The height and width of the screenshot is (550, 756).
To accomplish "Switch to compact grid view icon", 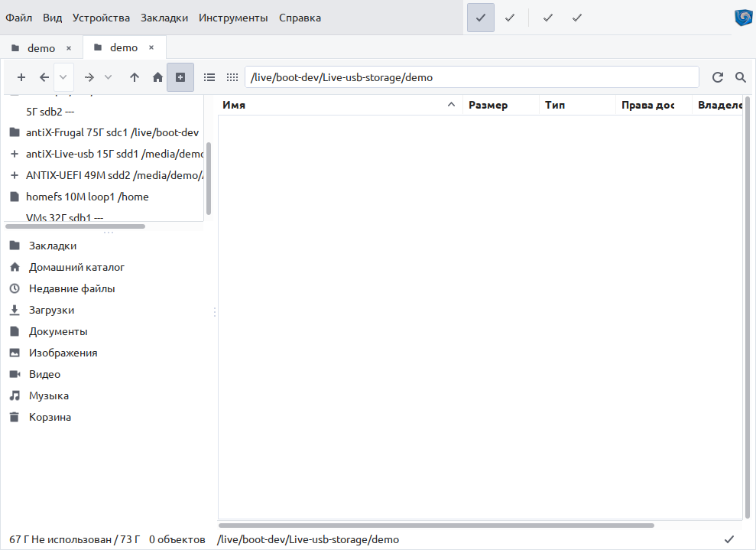I will pyautogui.click(x=232, y=77).
